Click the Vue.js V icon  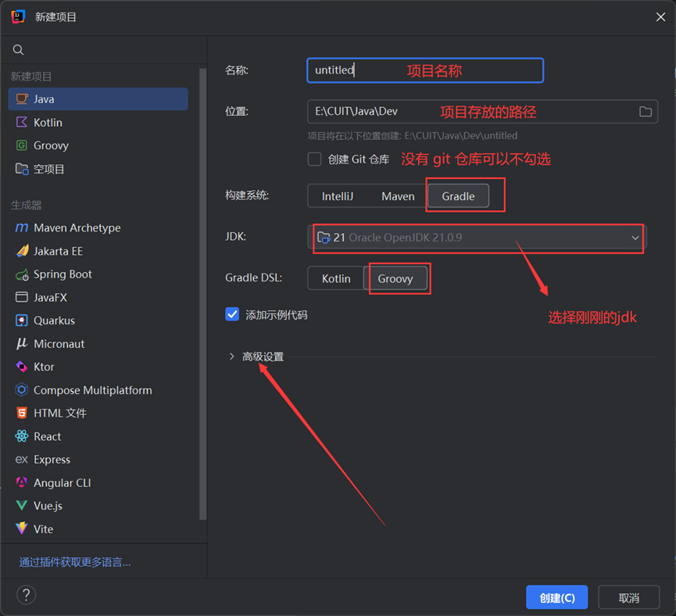tap(22, 506)
